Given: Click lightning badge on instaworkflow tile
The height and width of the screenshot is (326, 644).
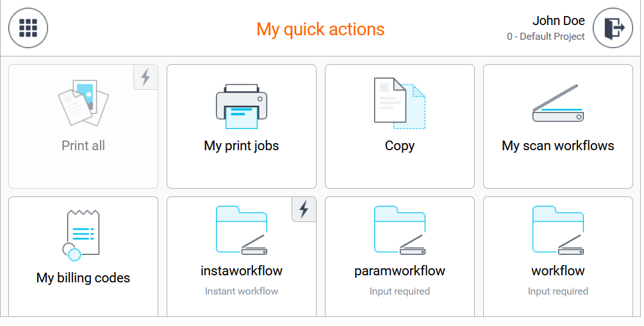Looking at the screenshot, I should click(304, 209).
